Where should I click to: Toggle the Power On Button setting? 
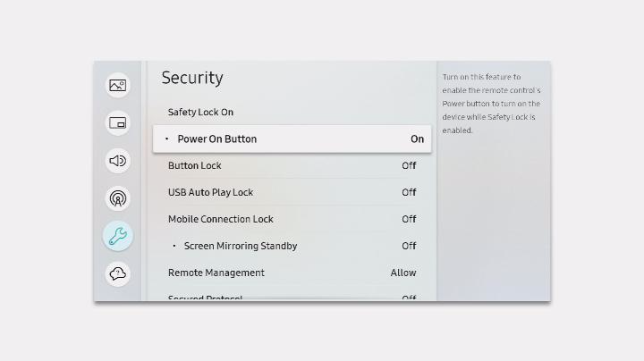[x=417, y=139]
